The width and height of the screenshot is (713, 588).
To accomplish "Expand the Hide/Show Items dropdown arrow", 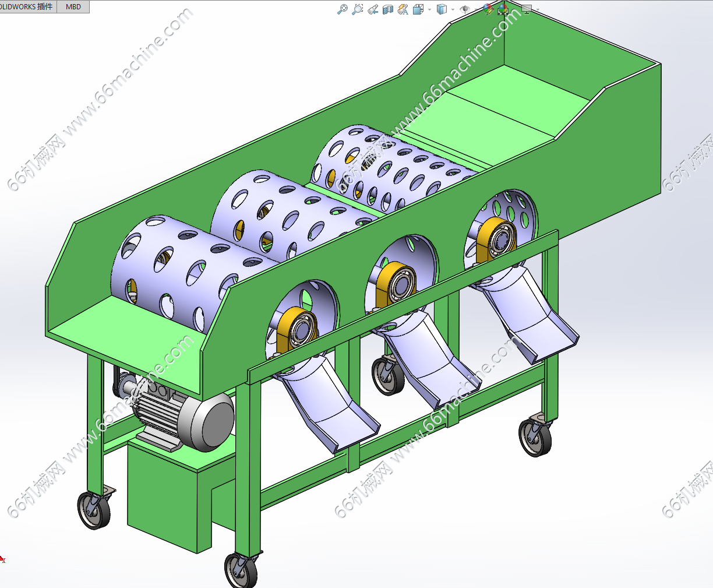I will pyautogui.click(x=475, y=9).
